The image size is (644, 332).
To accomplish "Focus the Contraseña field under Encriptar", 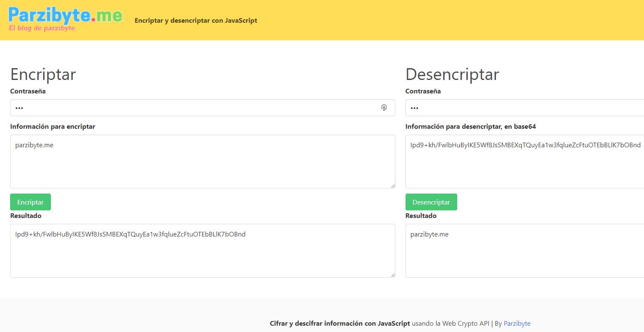I will (193, 108).
